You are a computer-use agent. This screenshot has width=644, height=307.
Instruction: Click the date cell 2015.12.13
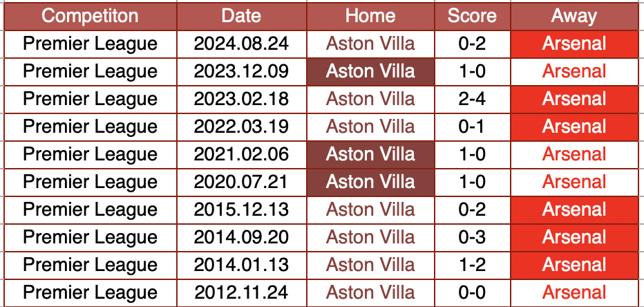pos(241,210)
